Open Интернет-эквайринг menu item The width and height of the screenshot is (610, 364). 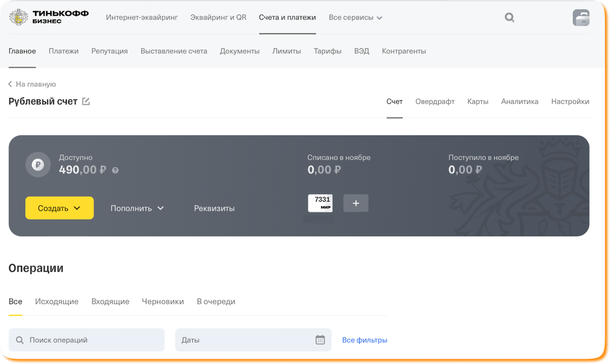click(142, 17)
